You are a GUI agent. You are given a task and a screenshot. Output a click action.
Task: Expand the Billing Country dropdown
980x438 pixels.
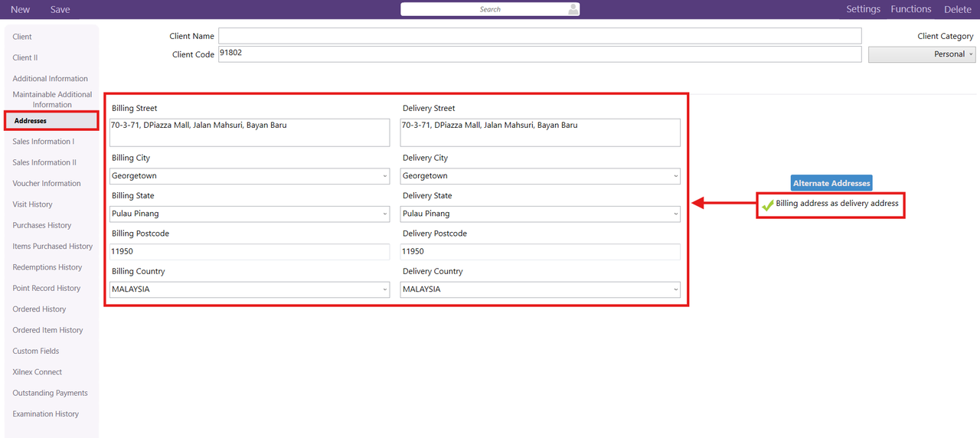[250, 289]
